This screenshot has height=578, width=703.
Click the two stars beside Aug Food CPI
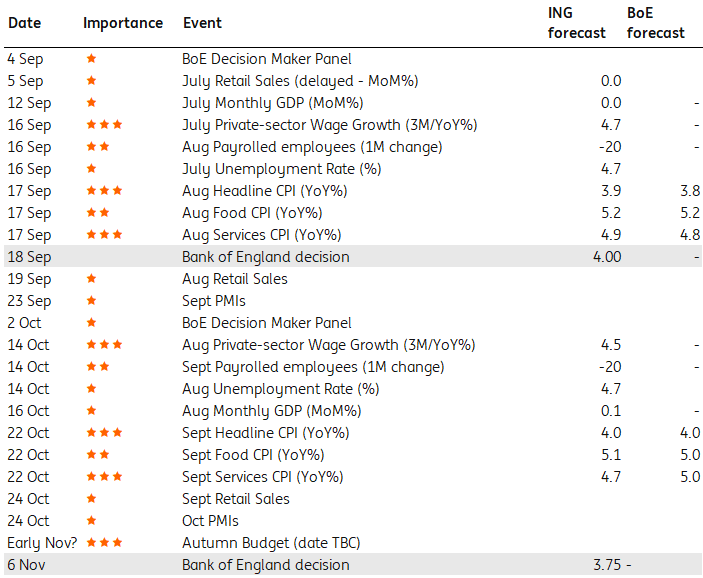coord(97,213)
